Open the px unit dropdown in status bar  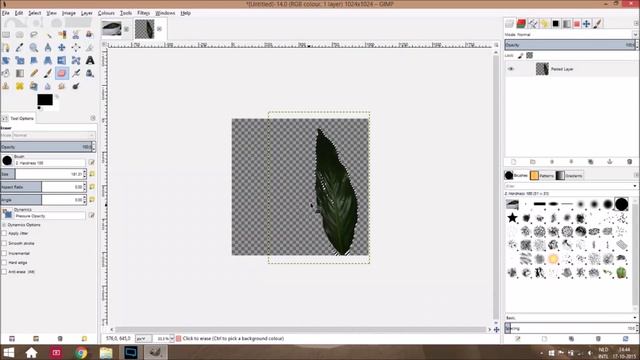143,338
